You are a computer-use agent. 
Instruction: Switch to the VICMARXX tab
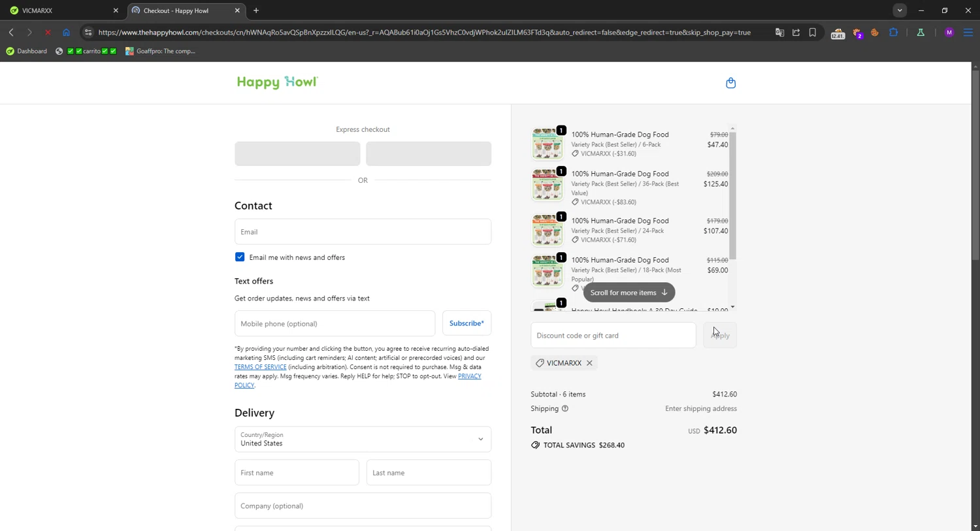pyautogui.click(x=63, y=10)
